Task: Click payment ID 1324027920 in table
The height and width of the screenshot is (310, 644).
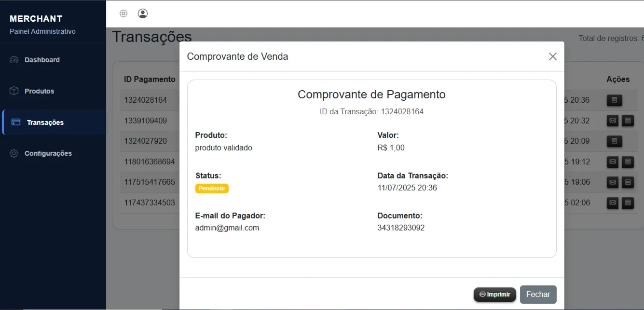Action: tap(146, 141)
